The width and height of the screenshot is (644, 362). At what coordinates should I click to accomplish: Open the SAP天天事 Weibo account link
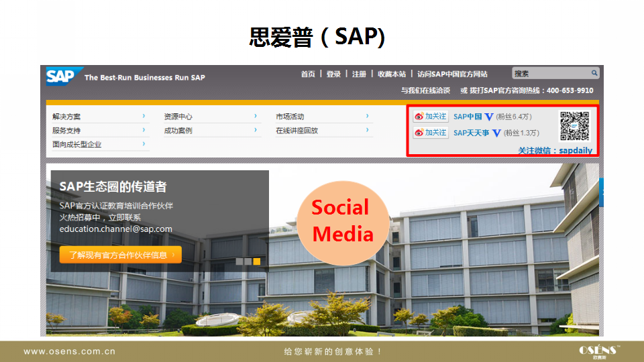471,133
